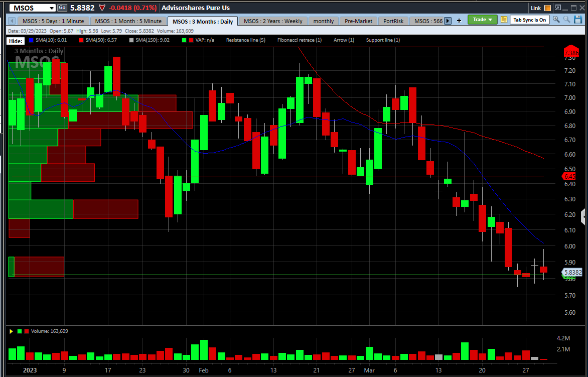
Task: Click the Fibonacci retrace (1) label
Action: point(299,40)
